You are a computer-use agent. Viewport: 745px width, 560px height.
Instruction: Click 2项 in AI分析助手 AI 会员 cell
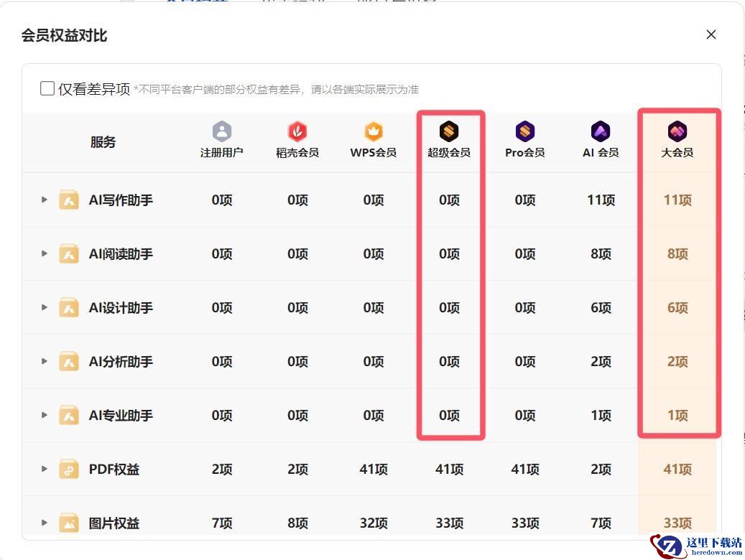(x=601, y=361)
